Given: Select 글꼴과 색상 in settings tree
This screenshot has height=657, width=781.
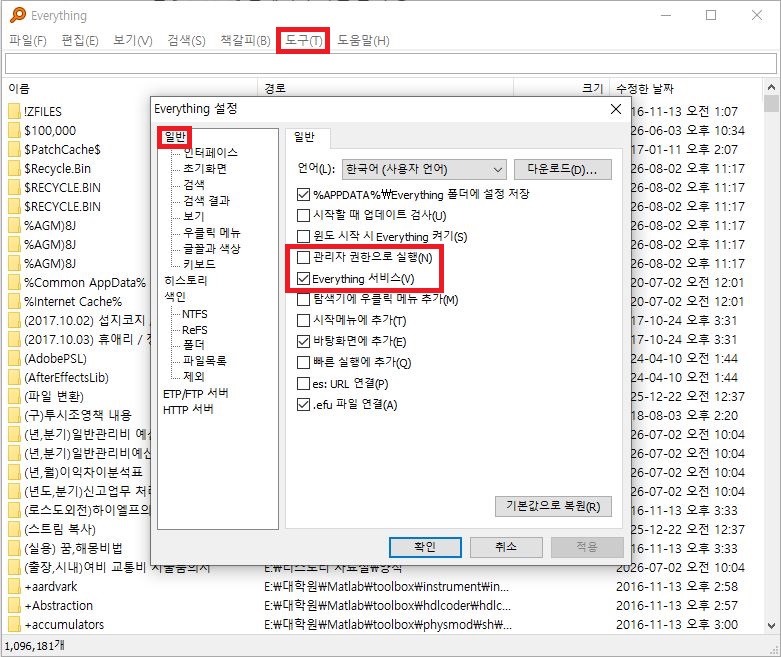Looking at the screenshot, I should pyautogui.click(x=212, y=248).
